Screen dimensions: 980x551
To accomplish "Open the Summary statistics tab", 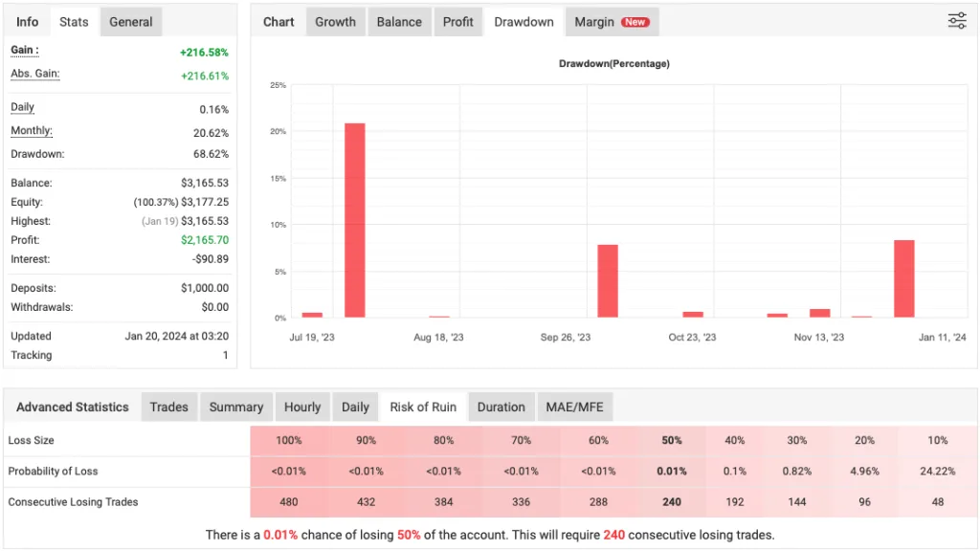I will [235, 407].
